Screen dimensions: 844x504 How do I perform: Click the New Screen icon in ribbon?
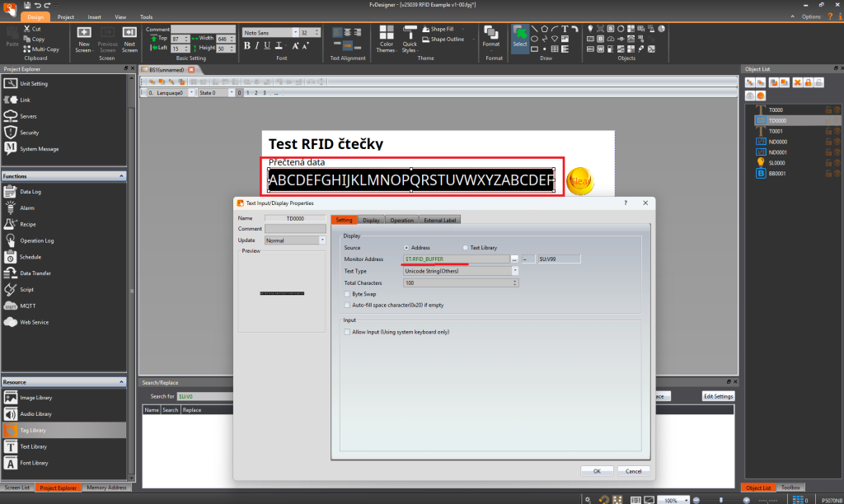(x=83, y=34)
